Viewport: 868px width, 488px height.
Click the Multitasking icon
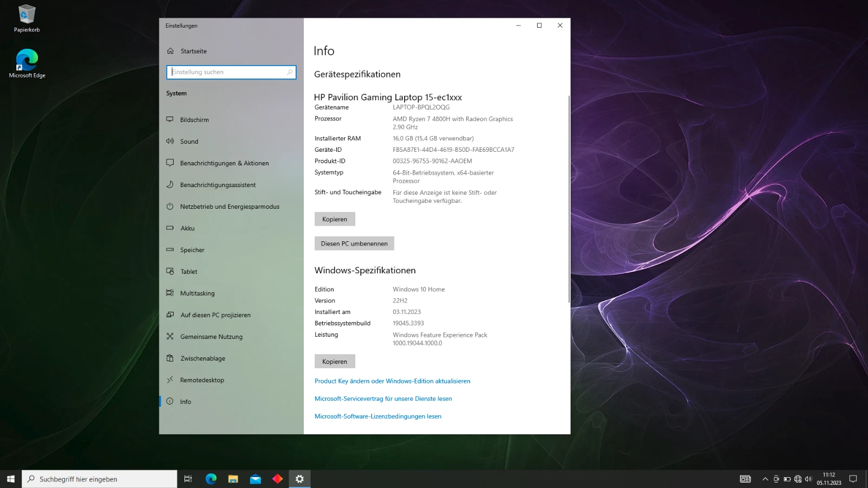170,293
